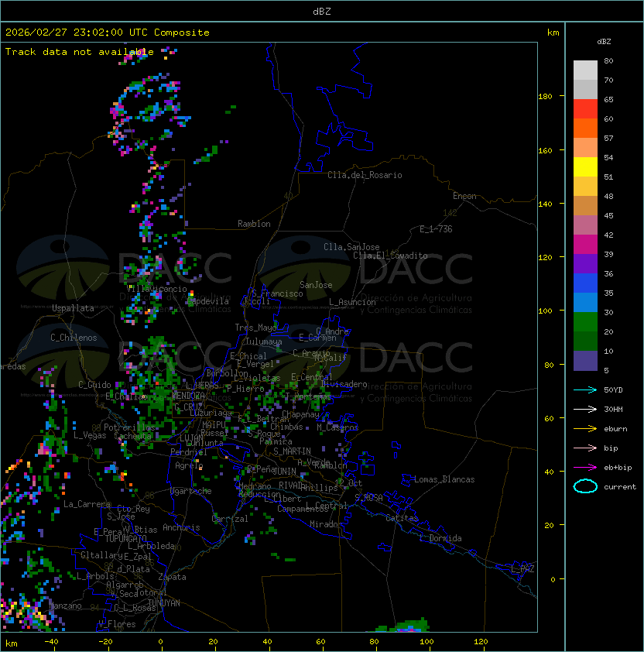644x652 pixels.
Task: Select the pink bip arrow symbol
Action: click(585, 448)
